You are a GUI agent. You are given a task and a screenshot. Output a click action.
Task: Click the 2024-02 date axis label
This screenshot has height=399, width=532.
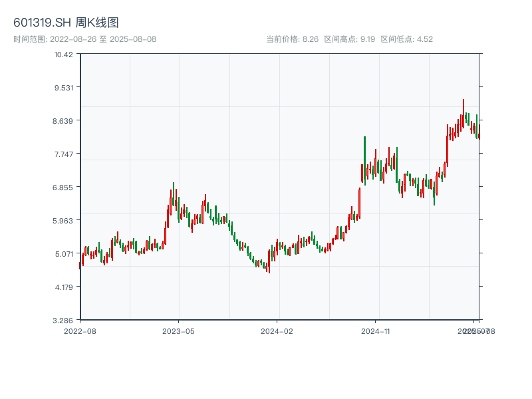tap(277, 331)
